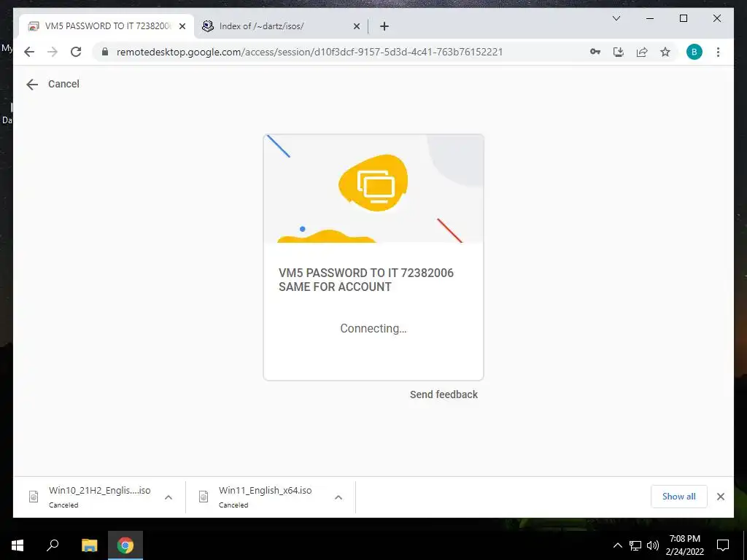Switch to the Index of /~dartz/isos/ tab
747x560 pixels.
281,26
